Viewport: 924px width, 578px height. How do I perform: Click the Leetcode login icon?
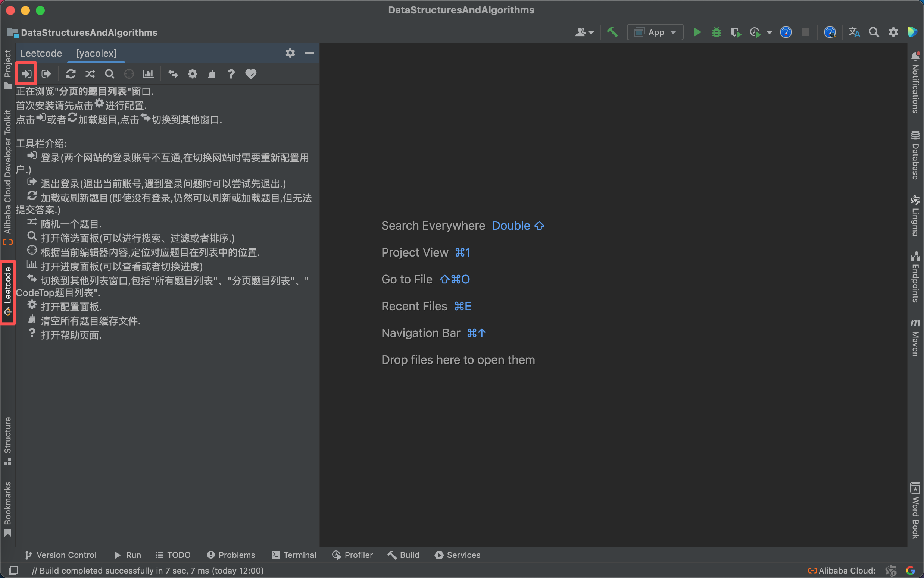point(26,74)
